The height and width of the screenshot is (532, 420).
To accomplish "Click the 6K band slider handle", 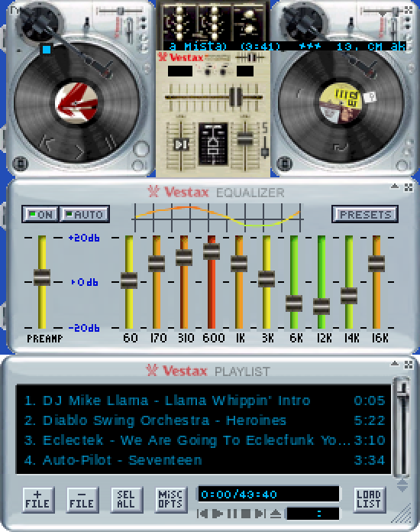I will pos(294,303).
